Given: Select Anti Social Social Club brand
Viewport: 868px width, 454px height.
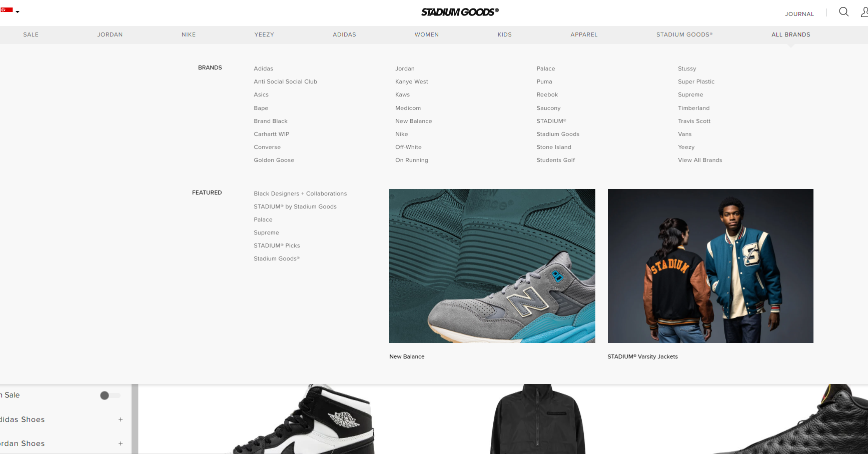Looking at the screenshot, I should point(285,81).
